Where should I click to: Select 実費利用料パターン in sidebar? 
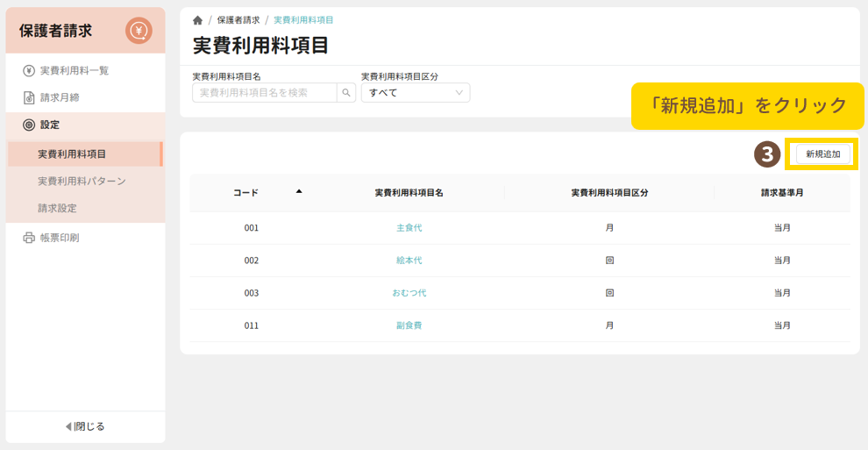(x=82, y=182)
